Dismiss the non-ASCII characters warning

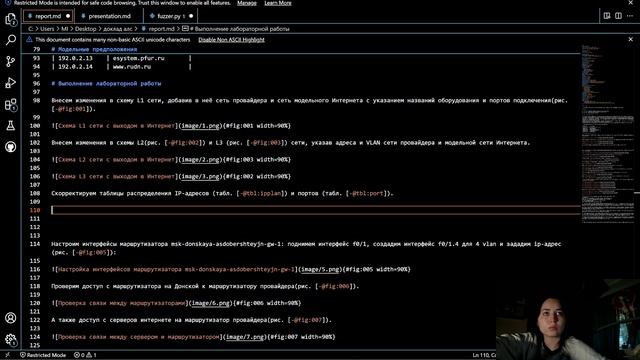click(x=631, y=40)
